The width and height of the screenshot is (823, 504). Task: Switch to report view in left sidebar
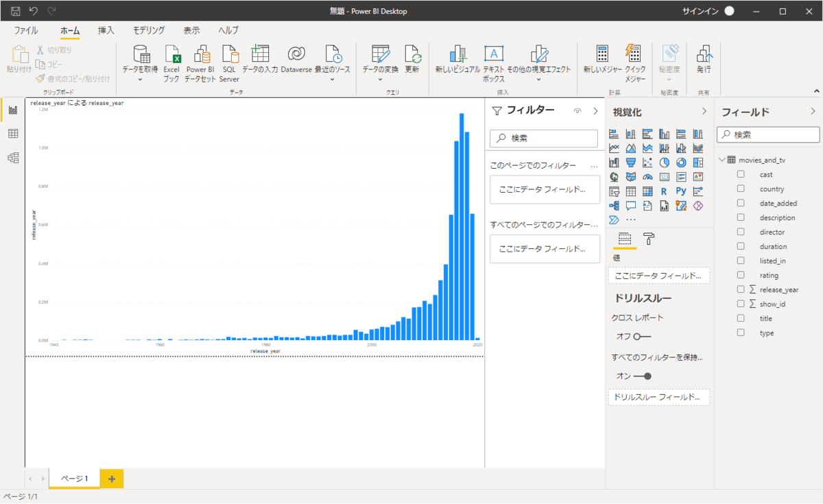tap(13, 110)
